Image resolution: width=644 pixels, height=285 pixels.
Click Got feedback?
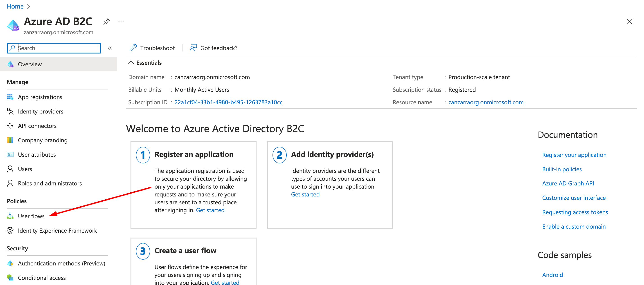pos(214,48)
